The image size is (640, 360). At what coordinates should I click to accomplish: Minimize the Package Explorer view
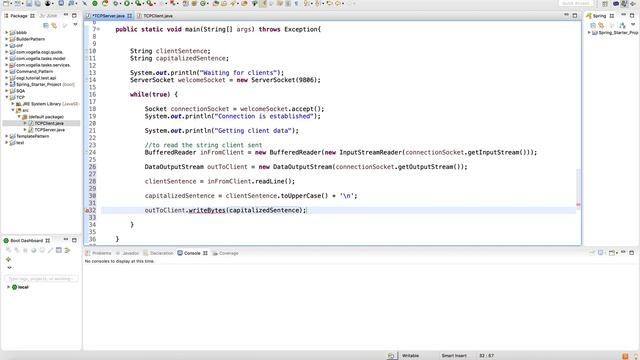pyautogui.click(x=66, y=15)
